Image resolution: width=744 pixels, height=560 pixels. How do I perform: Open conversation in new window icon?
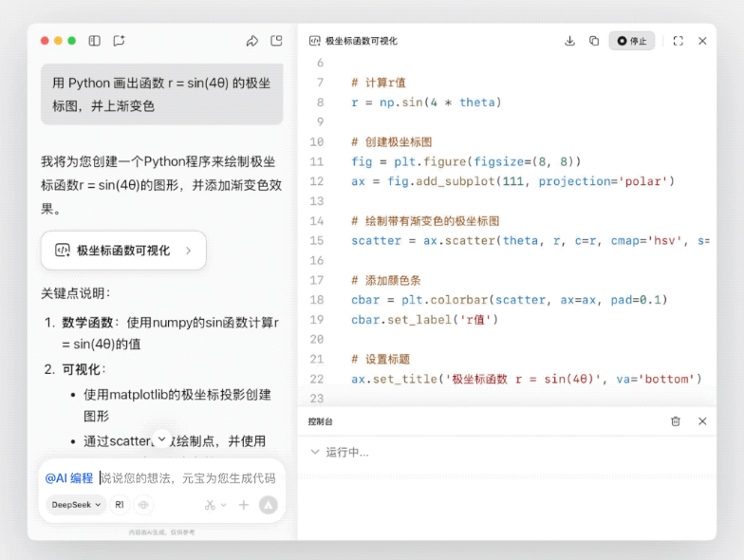[276, 41]
